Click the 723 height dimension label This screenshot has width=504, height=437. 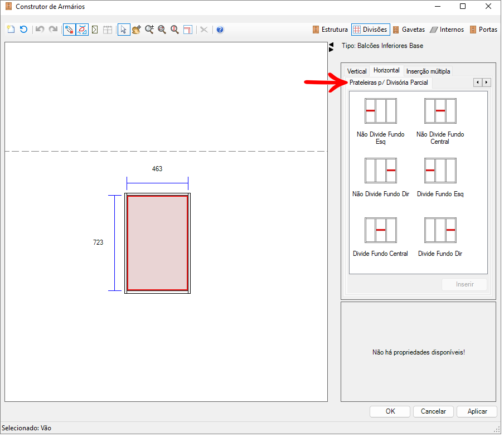pyautogui.click(x=98, y=242)
